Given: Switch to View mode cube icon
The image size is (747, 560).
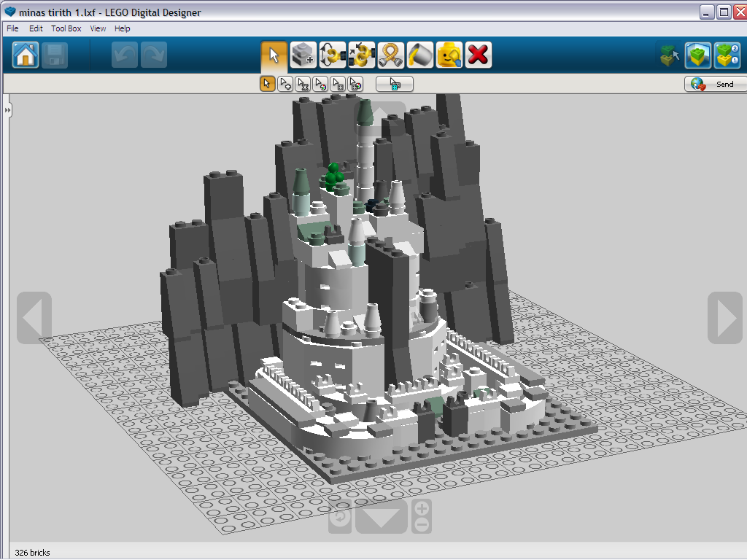Looking at the screenshot, I should click(x=698, y=55).
